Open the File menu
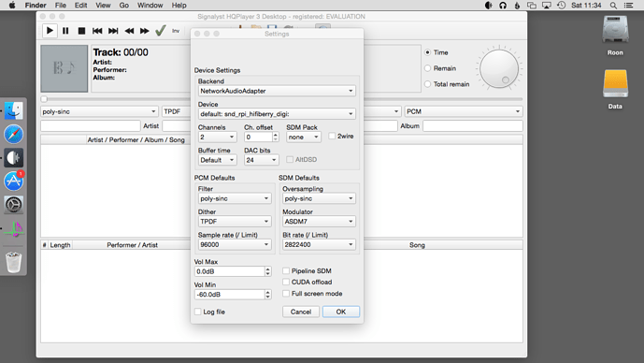 pyautogui.click(x=61, y=6)
